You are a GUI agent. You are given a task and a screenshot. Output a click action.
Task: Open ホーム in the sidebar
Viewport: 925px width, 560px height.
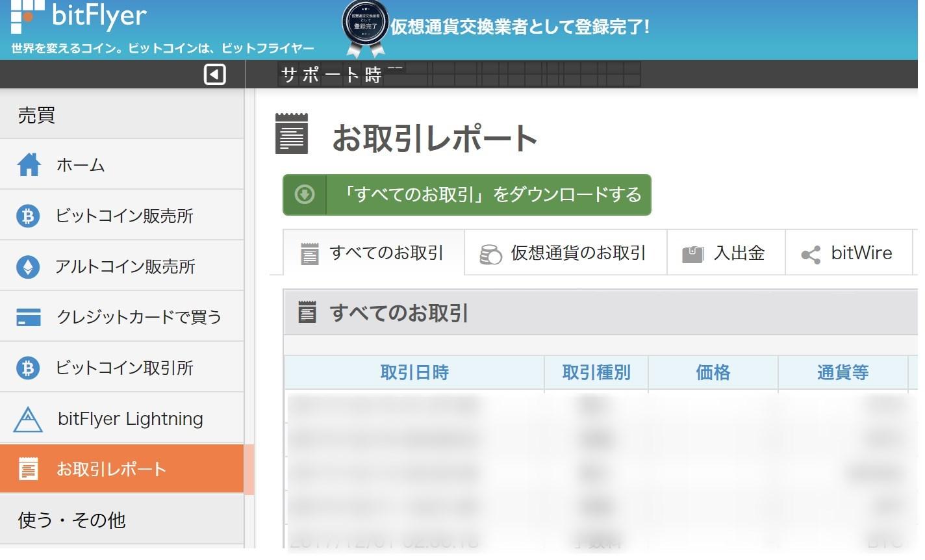pos(122,165)
